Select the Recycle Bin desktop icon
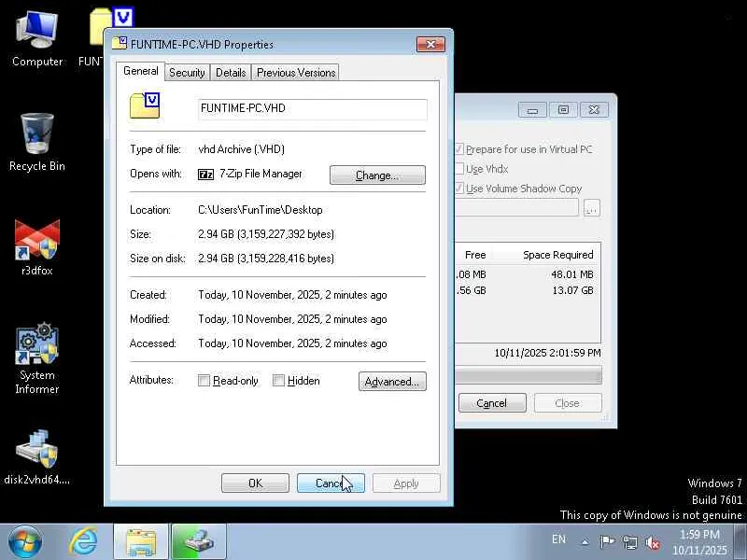The width and height of the screenshot is (747, 560). [x=37, y=142]
